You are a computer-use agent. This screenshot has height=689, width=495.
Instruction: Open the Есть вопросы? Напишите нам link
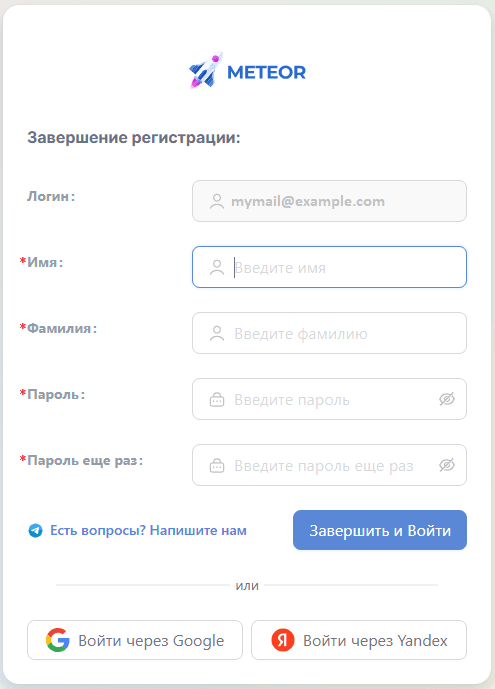point(148,530)
